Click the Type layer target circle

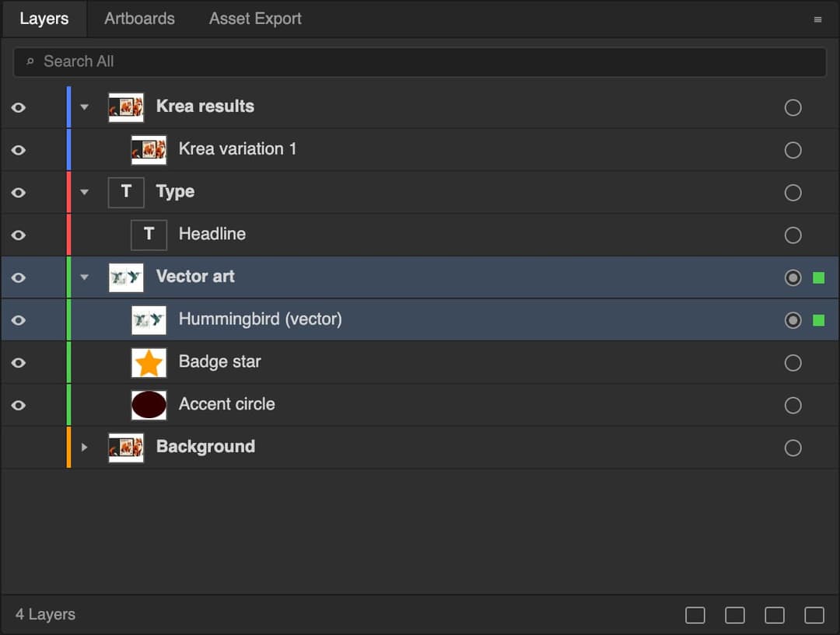(793, 193)
